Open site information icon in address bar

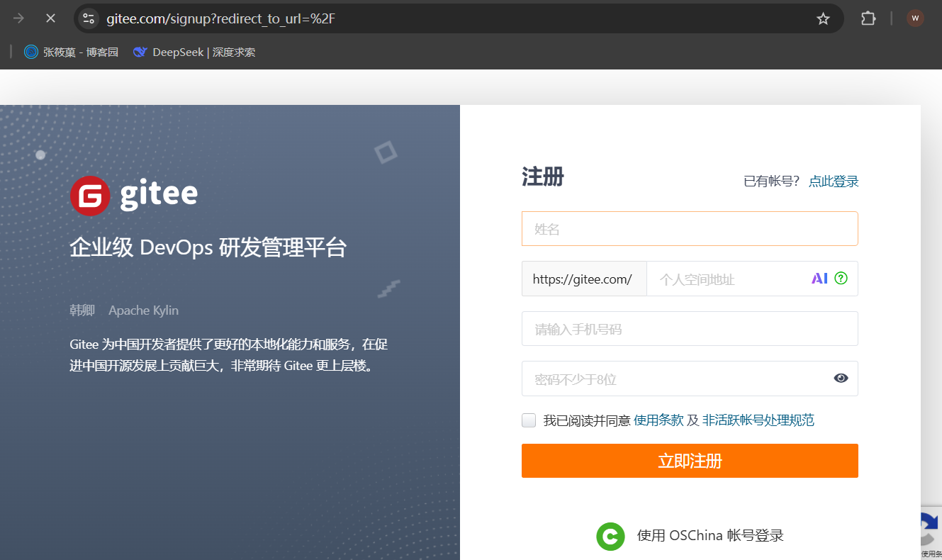(89, 18)
